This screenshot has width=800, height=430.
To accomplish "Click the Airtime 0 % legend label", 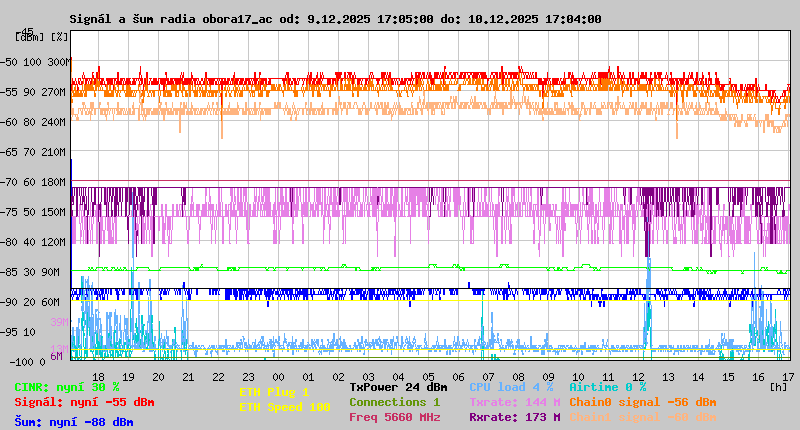I will click(608, 387).
